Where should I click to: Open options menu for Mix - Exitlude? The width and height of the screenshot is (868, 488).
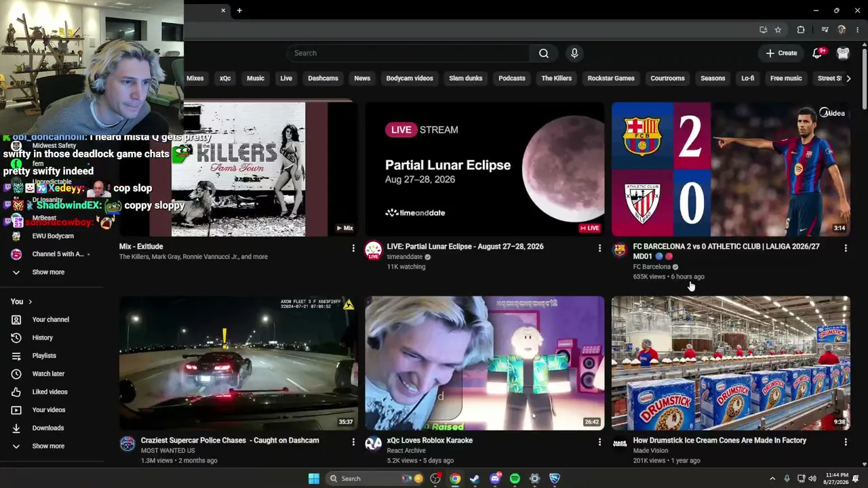(353, 249)
